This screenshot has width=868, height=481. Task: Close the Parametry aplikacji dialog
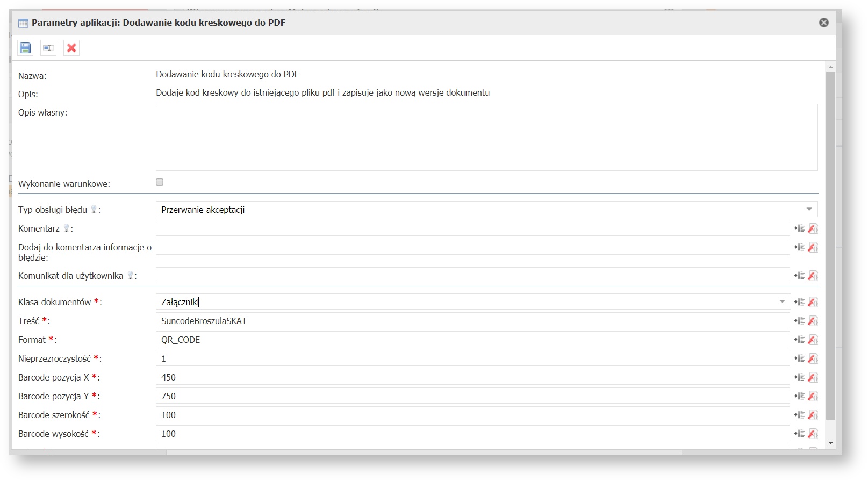[x=823, y=23]
